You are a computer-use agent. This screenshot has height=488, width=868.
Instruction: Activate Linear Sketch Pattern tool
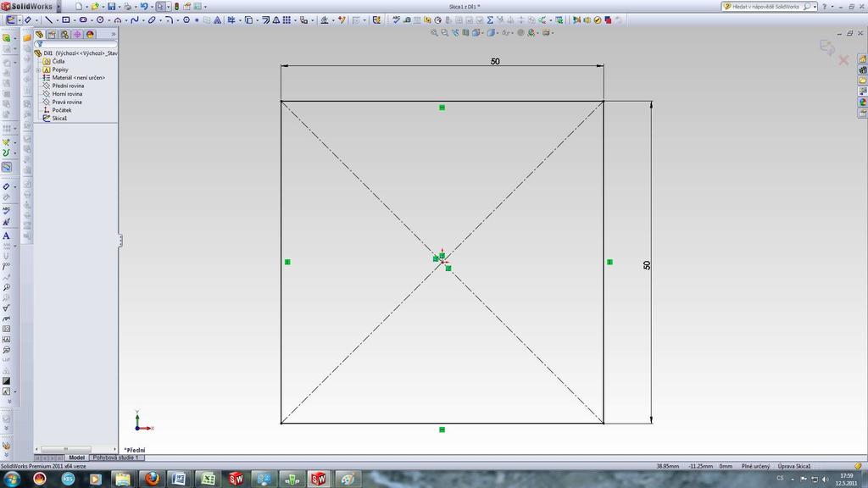click(287, 20)
